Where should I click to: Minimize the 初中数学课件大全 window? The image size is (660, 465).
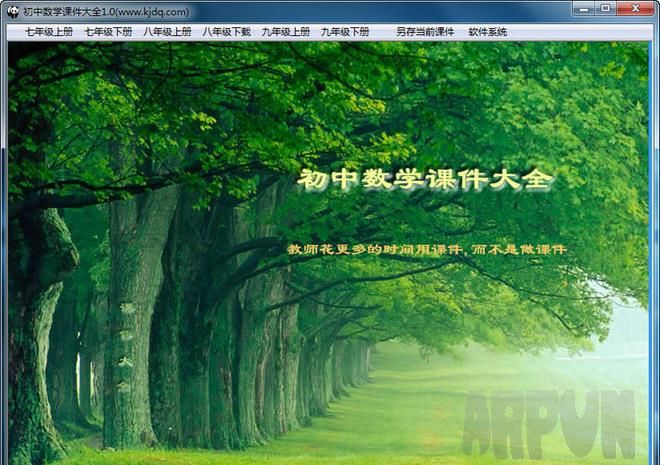point(584,8)
